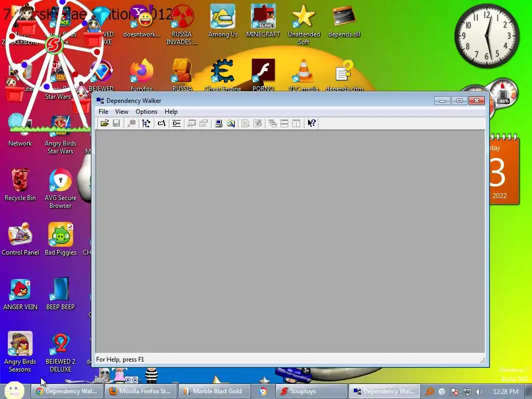Select the VLC media cone icon
The width and height of the screenshot is (532, 399).
[x=303, y=75]
